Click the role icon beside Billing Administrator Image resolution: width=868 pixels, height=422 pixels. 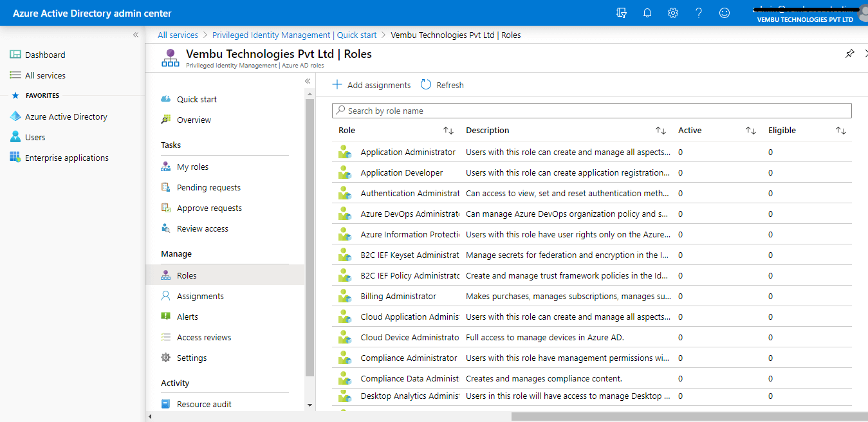pyautogui.click(x=346, y=297)
